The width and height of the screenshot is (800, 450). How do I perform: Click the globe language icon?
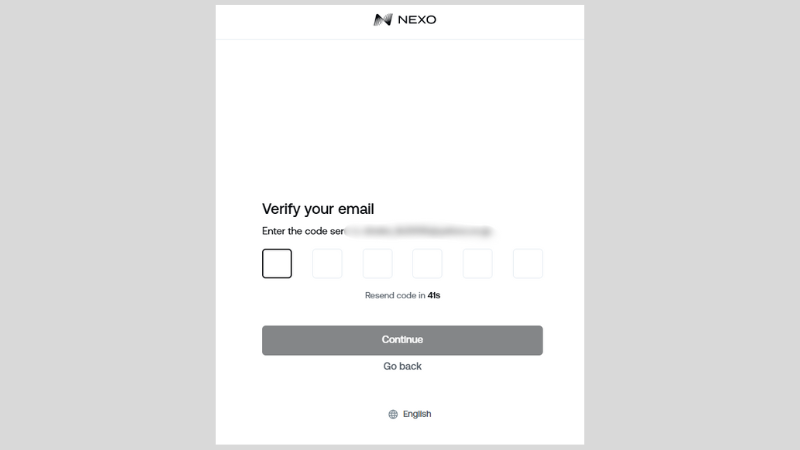(x=393, y=414)
